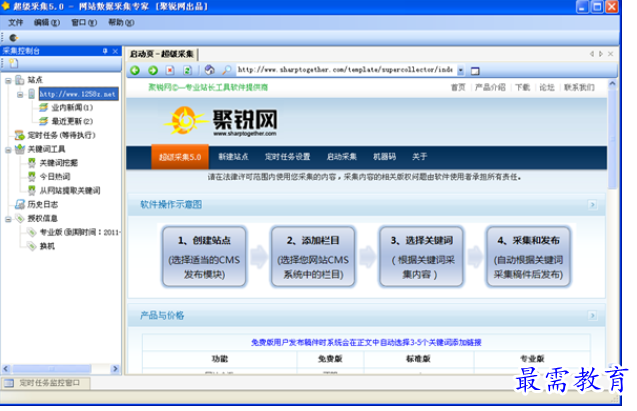Click the new document icon in 采集控制台 panel
Screen dimensions: 637x411
tap(14, 63)
